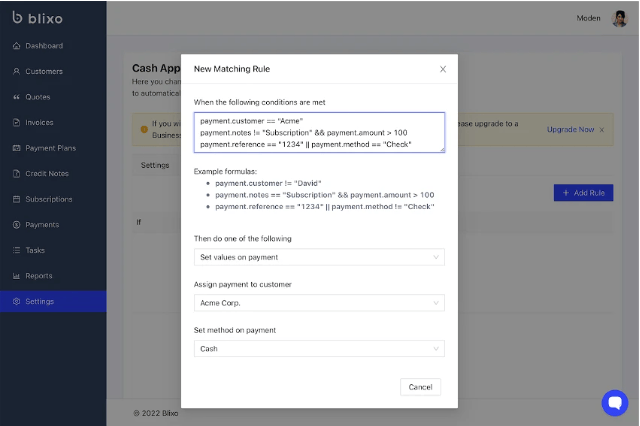The width and height of the screenshot is (640, 426).
Task: Select the Invoices icon in sidebar
Action: point(16,123)
